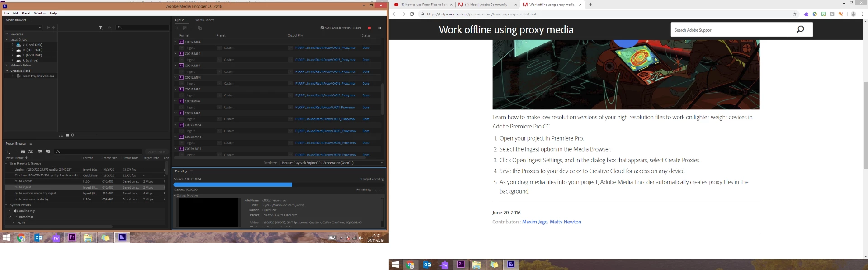
Task: Select the reubs ingest preset row
Action: click(x=84, y=187)
